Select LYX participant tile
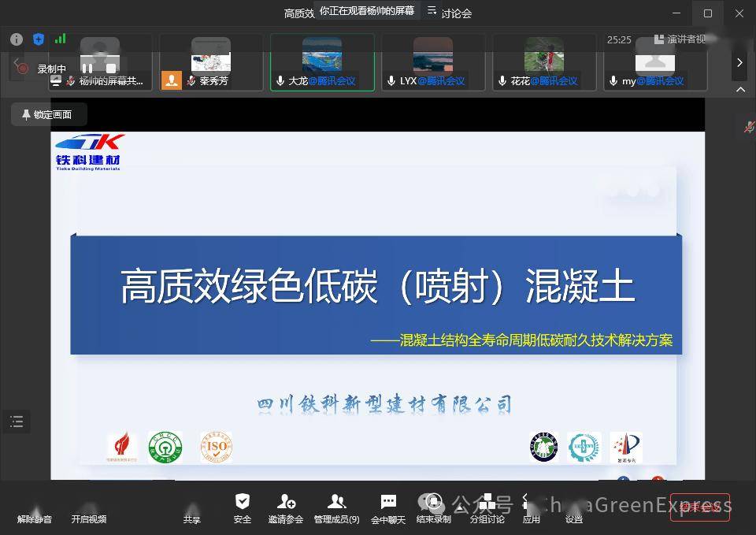Screen dimensions: 756x535 click(x=433, y=62)
